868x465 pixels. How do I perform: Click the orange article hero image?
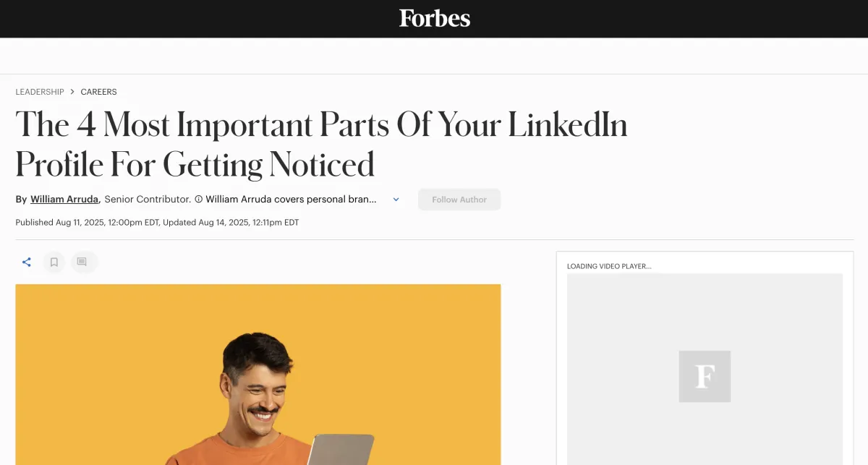258,374
